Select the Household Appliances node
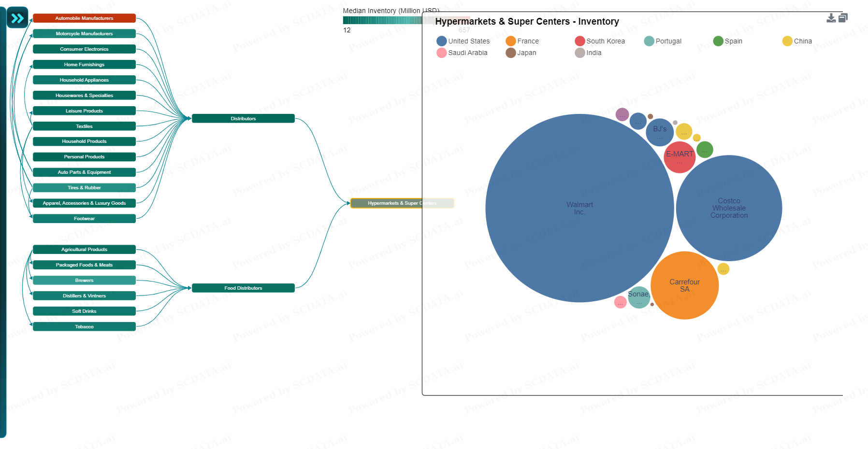868x449 pixels. tap(84, 80)
